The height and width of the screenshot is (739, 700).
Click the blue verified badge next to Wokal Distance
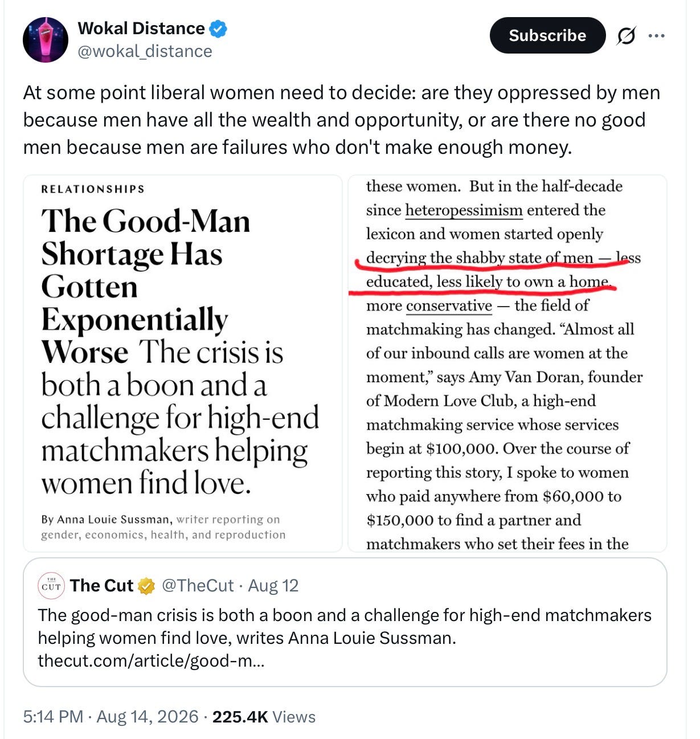(218, 28)
